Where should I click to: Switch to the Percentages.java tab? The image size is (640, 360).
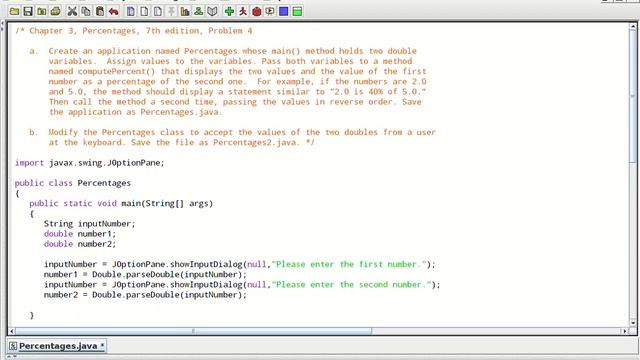(57, 346)
